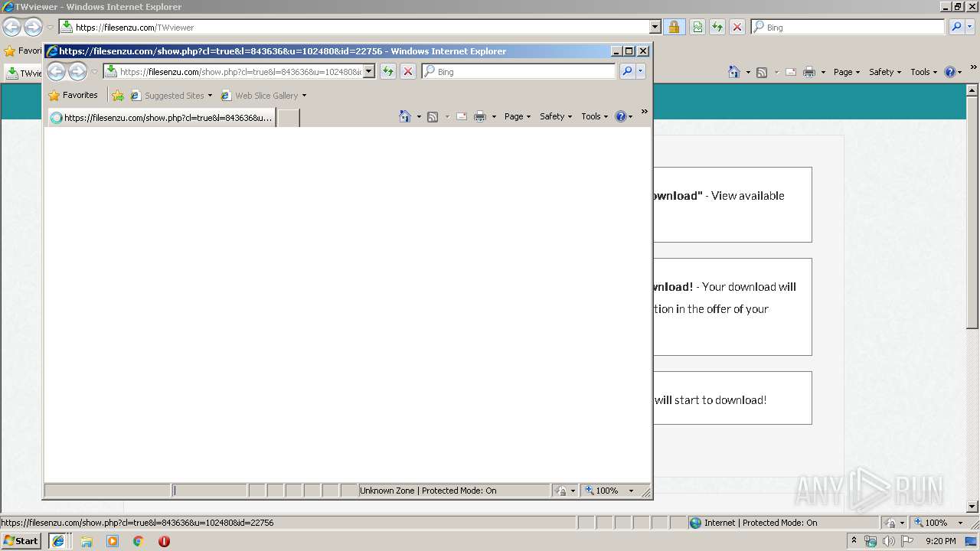The height and width of the screenshot is (551, 980).
Task: Go back in the TWviewer main window
Action: tap(11, 28)
